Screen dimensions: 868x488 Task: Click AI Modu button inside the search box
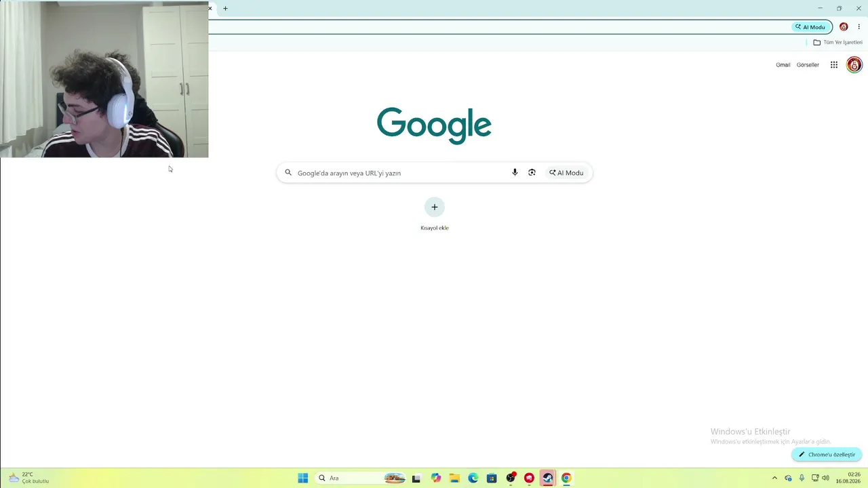pos(566,173)
